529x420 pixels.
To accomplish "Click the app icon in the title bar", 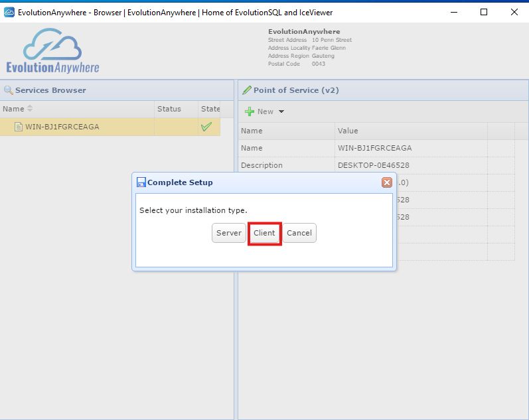I will [9, 13].
